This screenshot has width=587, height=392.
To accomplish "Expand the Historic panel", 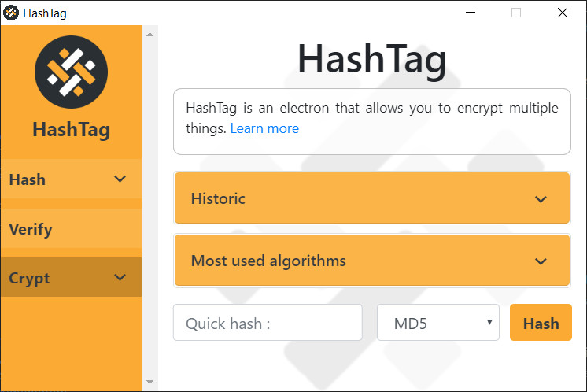I will 372,198.
